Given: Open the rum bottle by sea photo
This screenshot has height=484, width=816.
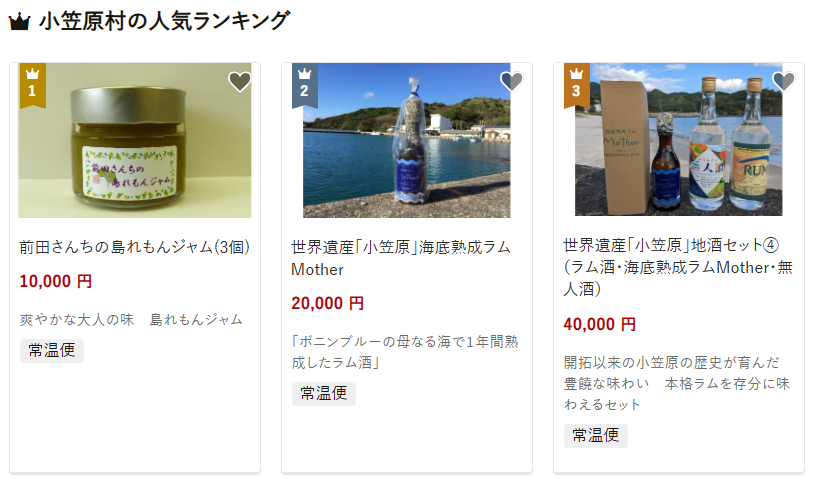Looking at the screenshot, I should pos(407,141).
